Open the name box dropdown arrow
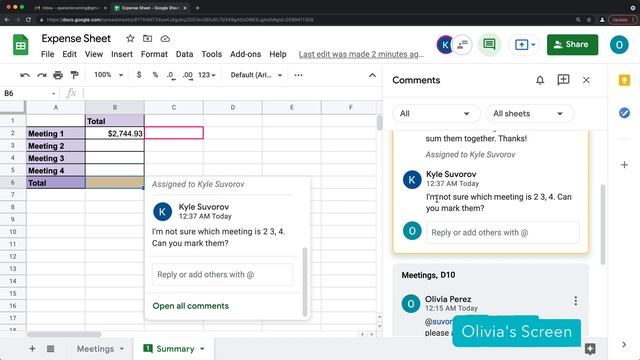This screenshot has height=360, width=640. [53, 93]
